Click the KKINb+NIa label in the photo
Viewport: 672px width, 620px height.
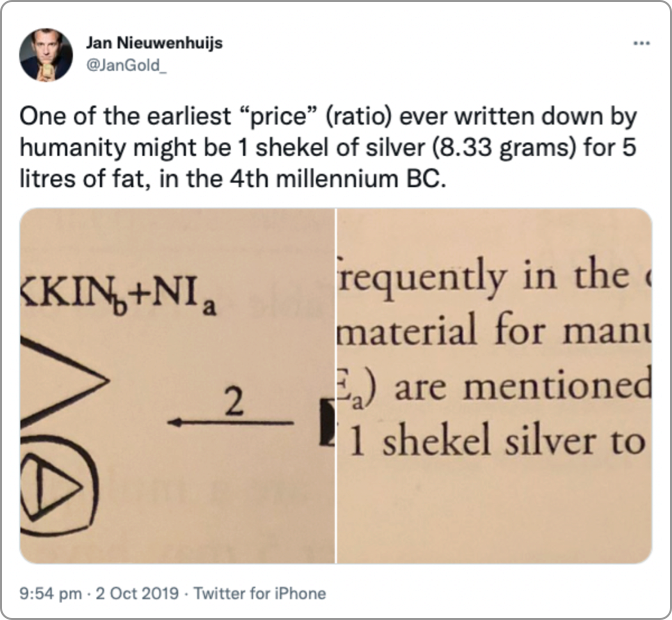119,295
